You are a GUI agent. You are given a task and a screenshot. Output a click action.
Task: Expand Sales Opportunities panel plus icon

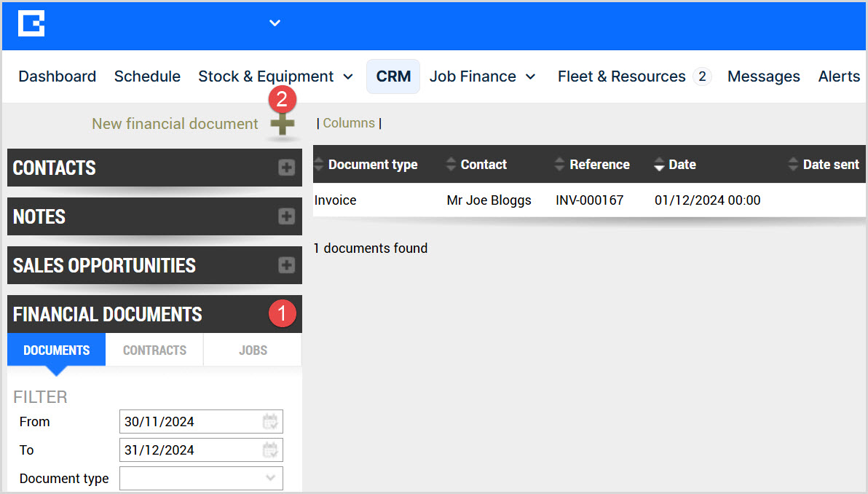coord(286,265)
